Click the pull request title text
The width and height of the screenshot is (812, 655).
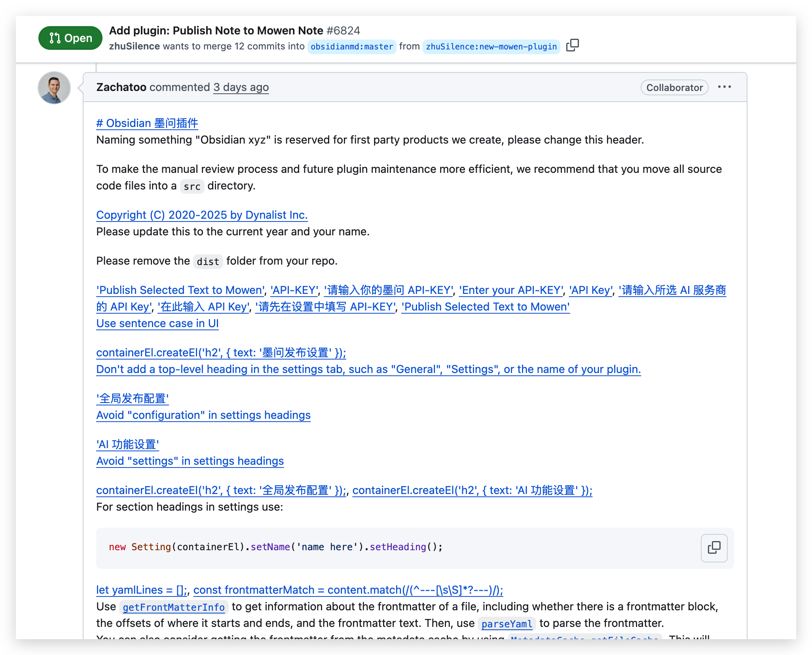click(216, 30)
